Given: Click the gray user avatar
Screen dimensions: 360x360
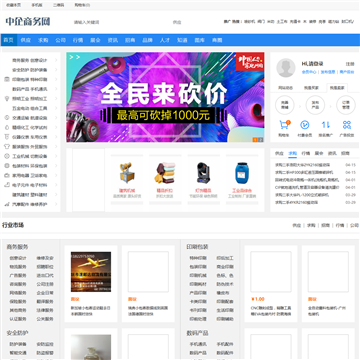Looking at the screenshot, I should point(286,68).
